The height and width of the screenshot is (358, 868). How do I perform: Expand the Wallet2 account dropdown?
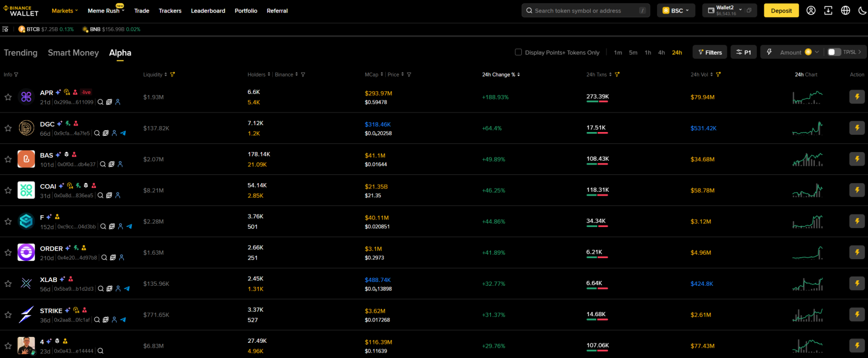pos(740,10)
